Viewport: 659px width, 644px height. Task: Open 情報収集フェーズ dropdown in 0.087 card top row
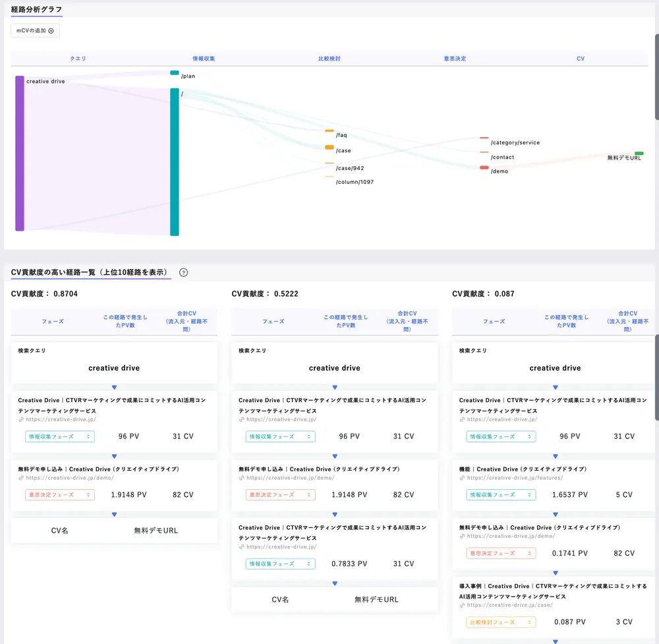pyautogui.click(x=501, y=436)
